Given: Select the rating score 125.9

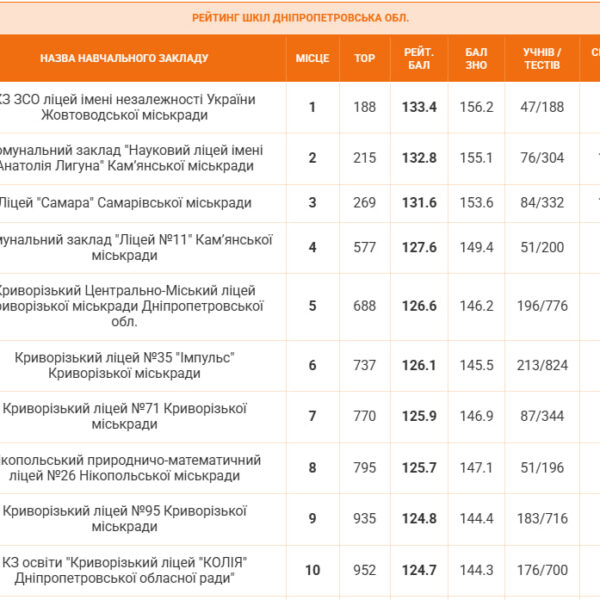Looking at the screenshot, I should point(419,416).
